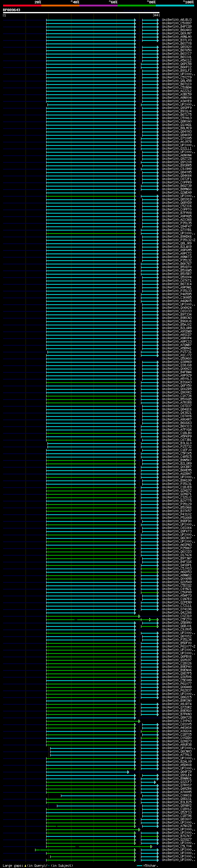Select the UniRef100_Q6PC58 label
The height and width of the screenshot is (868, 197).
point(177,64)
